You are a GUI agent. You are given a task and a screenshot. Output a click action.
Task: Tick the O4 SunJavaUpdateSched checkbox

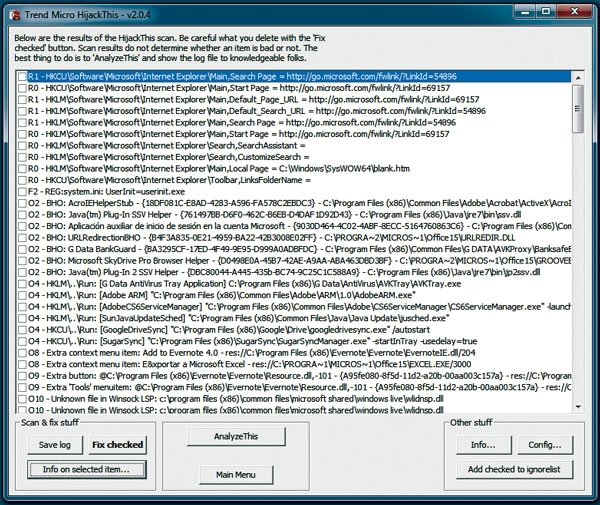pyautogui.click(x=22, y=318)
